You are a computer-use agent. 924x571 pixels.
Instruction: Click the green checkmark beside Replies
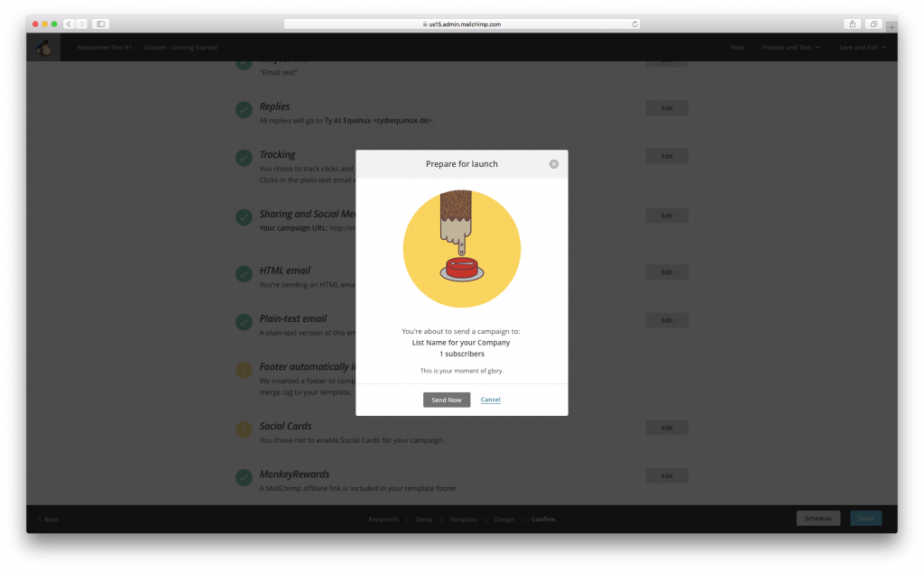[x=244, y=110]
